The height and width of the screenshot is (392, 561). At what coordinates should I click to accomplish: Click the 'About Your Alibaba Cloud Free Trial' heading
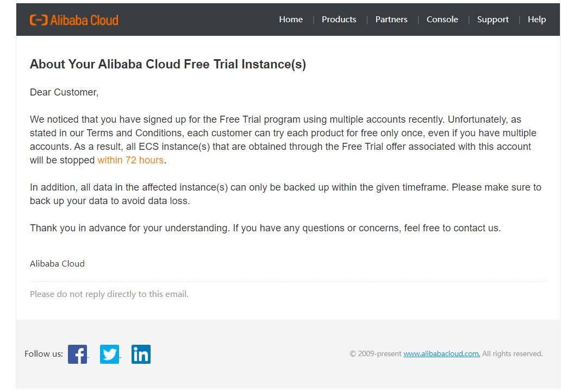167,65
